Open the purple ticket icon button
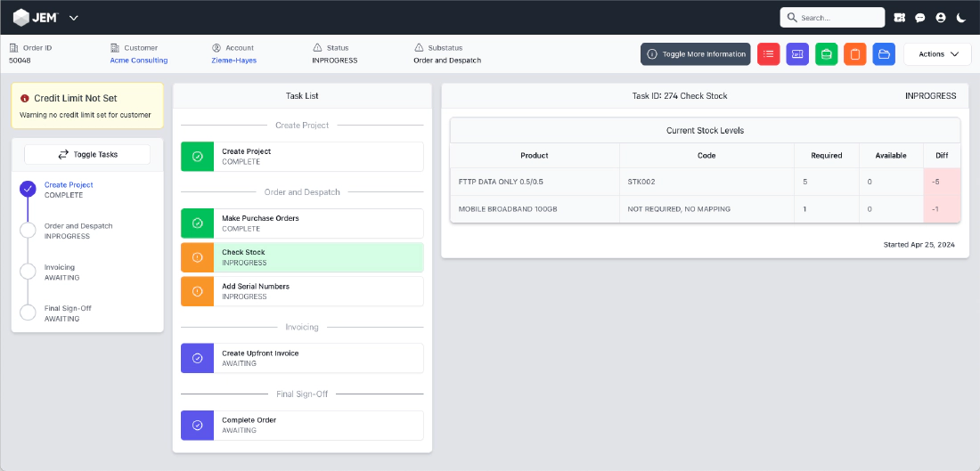This screenshot has width=980, height=471. (797, 53)
